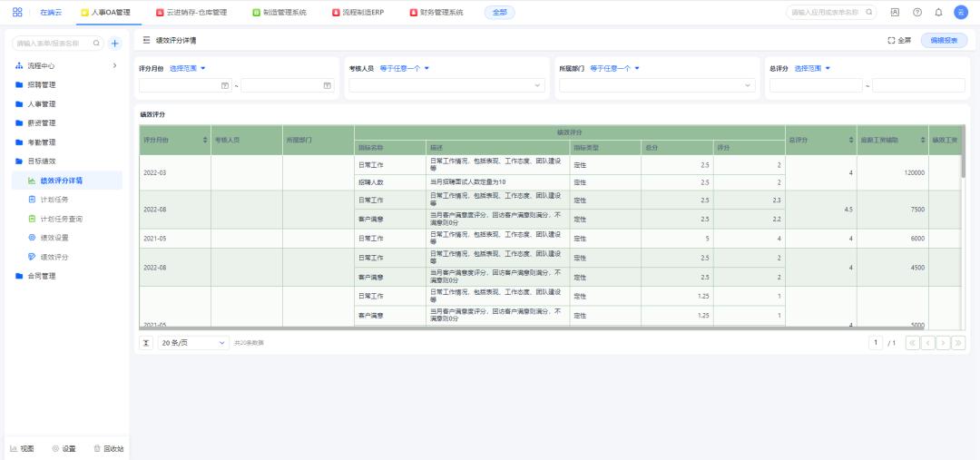Click the 流程中心 hierarchy icon
Image resolution: width=980 pixels, height=460 pixels.
[19, 65]
